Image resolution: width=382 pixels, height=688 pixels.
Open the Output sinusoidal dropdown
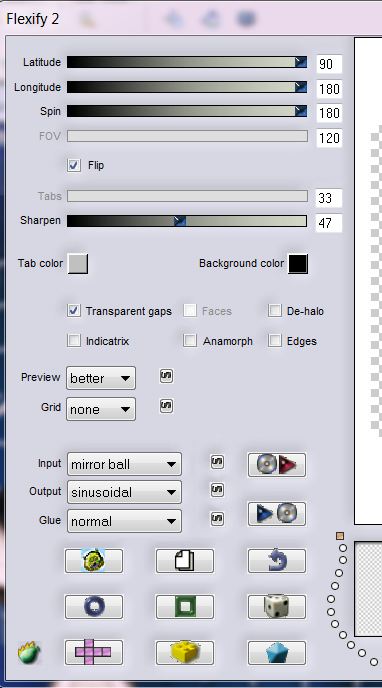[124, 492]
